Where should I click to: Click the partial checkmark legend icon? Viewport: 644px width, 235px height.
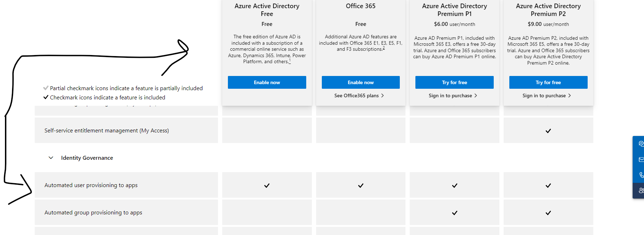click(x=46, y=88)
